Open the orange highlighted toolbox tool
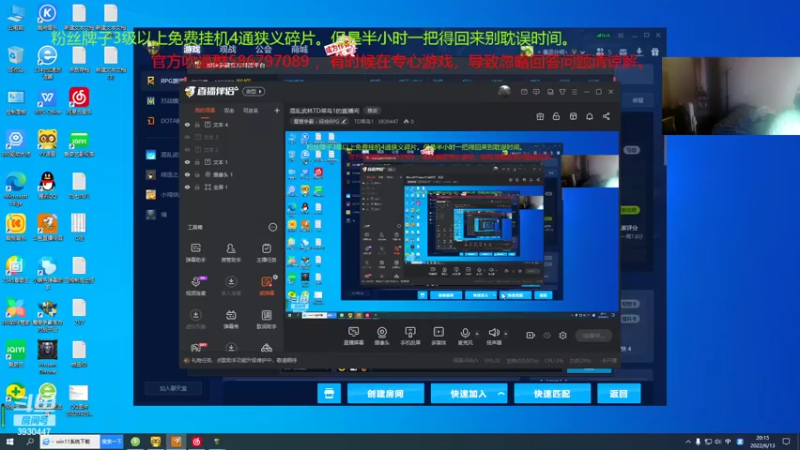Viewport: 800px width, 450px height. [266, 286]
